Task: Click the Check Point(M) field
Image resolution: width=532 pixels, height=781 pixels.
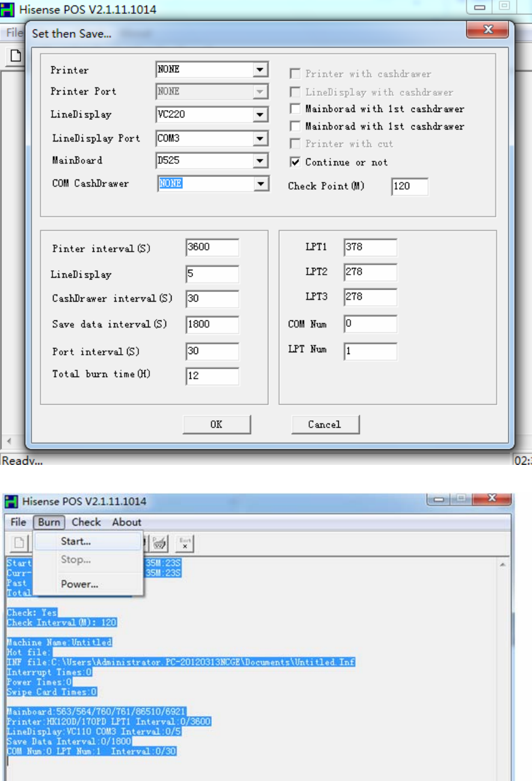Action: [x=410, y=186]
